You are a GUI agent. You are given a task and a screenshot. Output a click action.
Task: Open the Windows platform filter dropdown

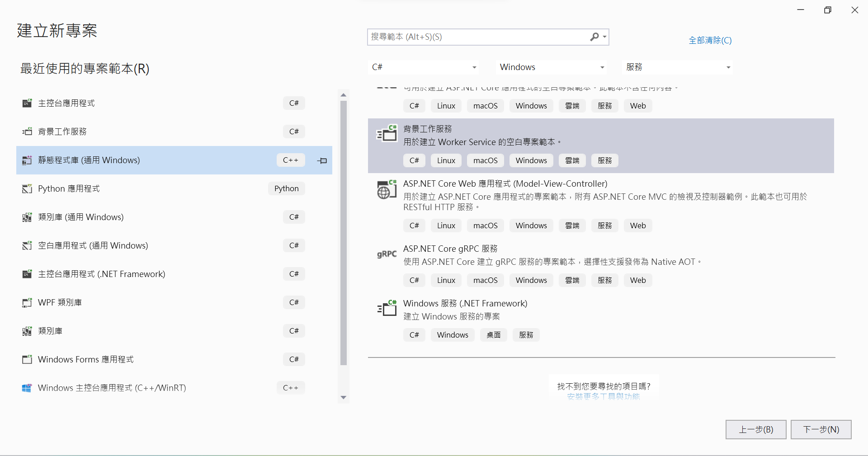552,67
